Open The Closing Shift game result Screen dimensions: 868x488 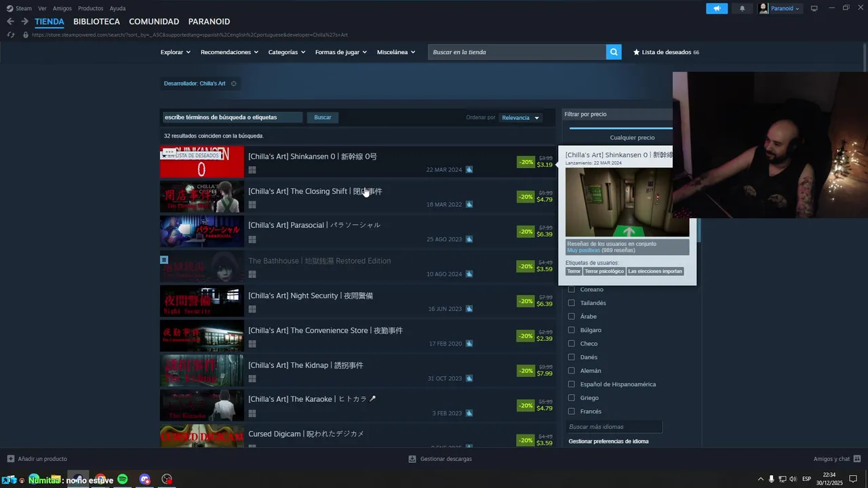point(357,197)
